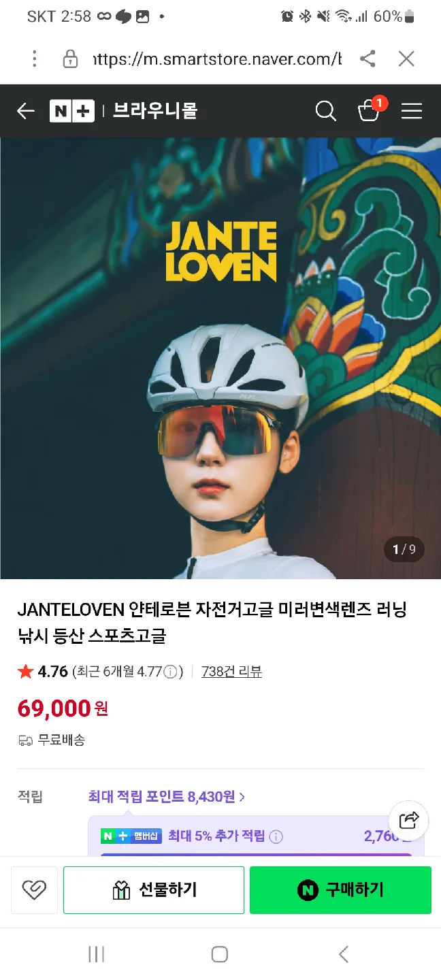Tap info icon beside 최근 6개월 4.77
The image size is (441, 980).
coord(171,672)
